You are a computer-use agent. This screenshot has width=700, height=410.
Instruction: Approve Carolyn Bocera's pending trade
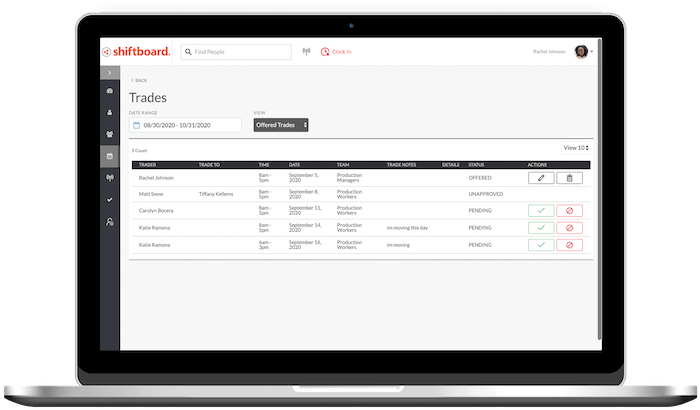point(541,211)
